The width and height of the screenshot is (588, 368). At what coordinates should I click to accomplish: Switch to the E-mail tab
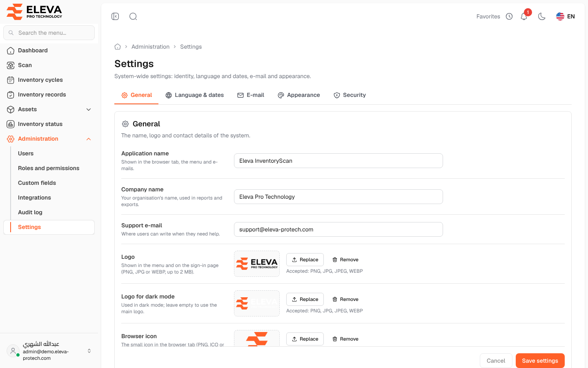(x=251, y=95)
